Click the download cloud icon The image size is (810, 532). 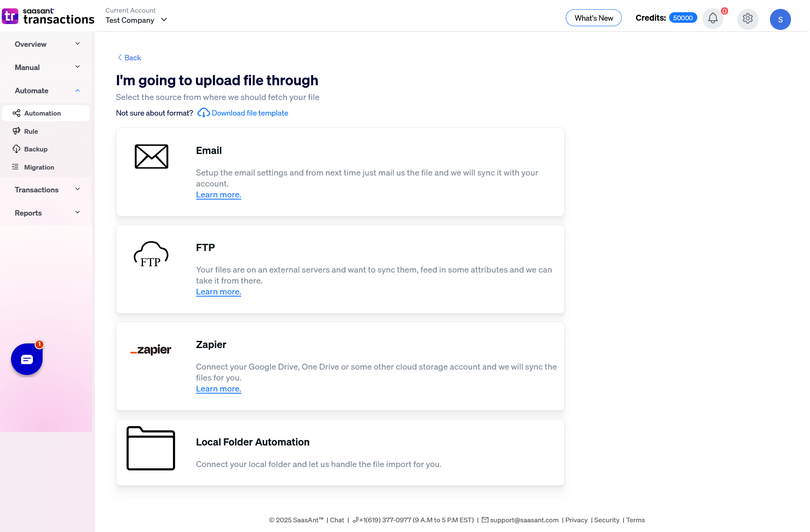tap(203, 113)
